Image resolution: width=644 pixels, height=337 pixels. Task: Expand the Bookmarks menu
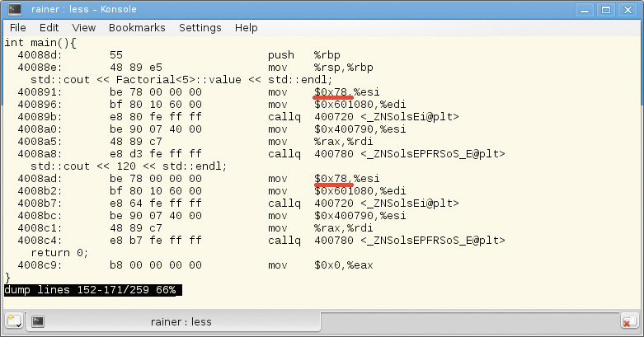pos(137,28)
